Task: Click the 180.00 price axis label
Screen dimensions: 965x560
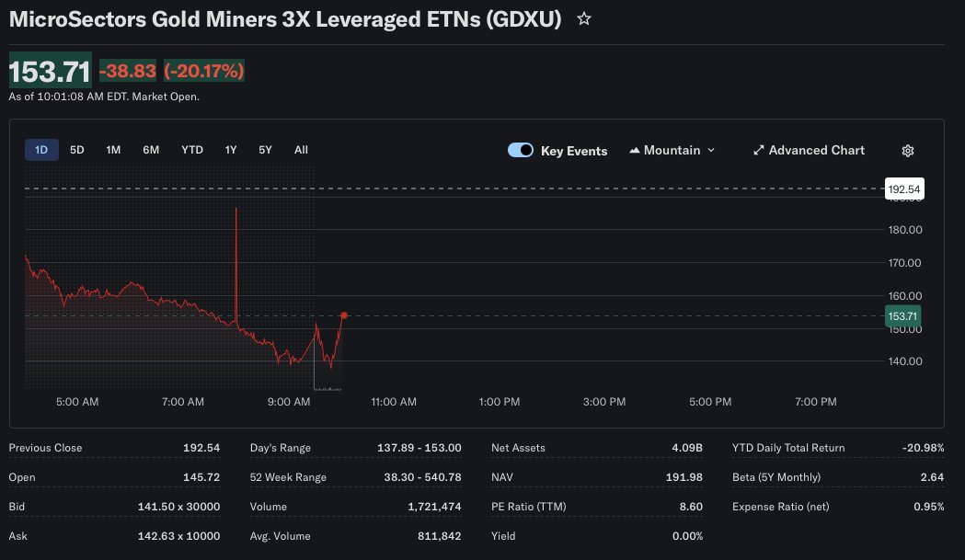Action: [904, 230]
